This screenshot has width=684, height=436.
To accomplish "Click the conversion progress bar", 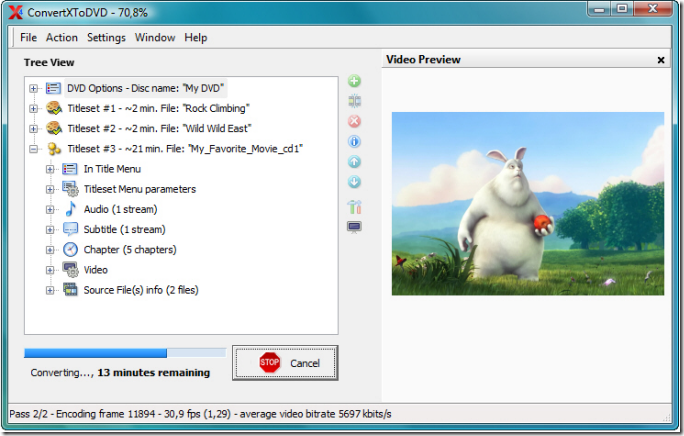I will pos(125,353).
